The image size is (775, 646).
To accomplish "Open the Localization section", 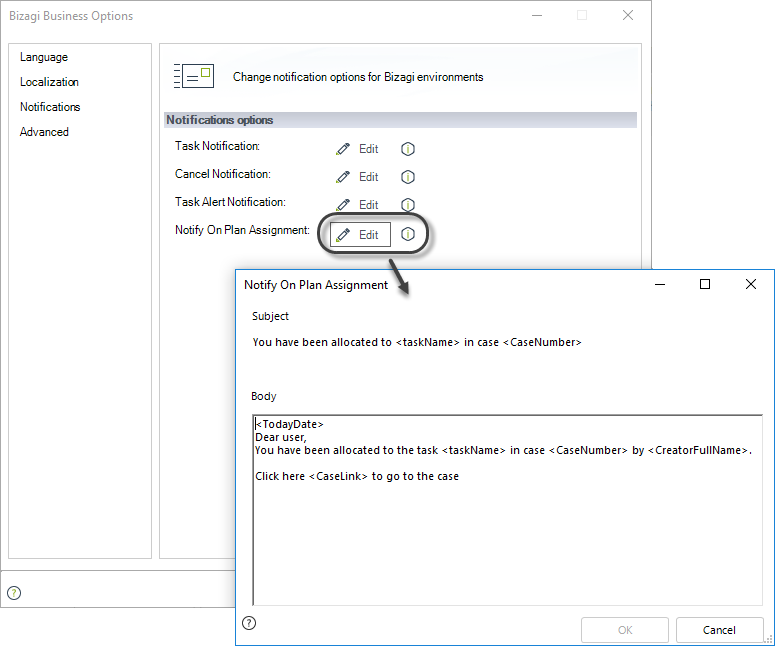I will pos(49,82).
